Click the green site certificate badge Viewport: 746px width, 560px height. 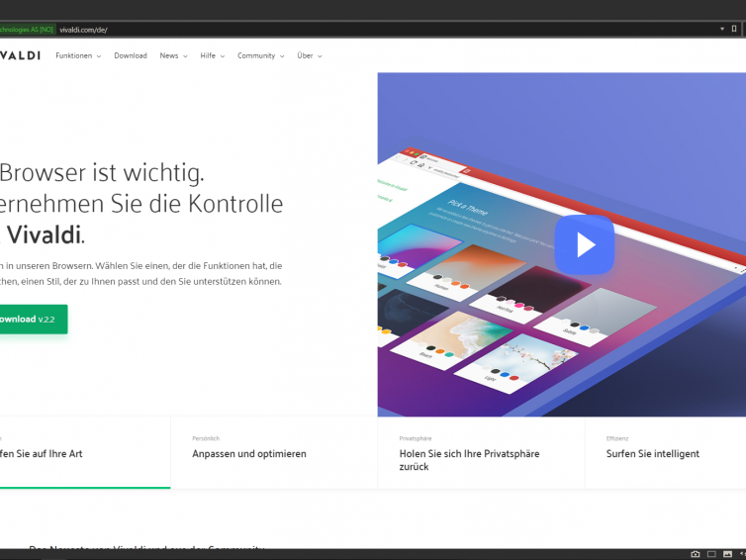[27, 30]
